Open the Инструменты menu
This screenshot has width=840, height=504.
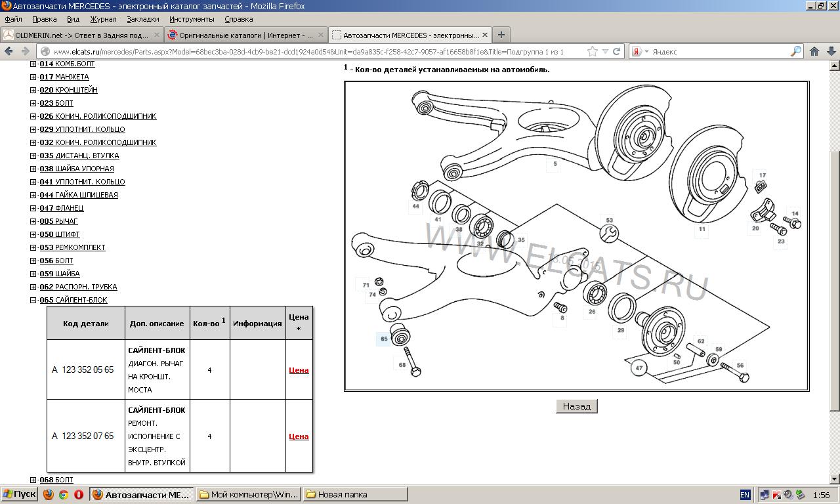[192, 19]
